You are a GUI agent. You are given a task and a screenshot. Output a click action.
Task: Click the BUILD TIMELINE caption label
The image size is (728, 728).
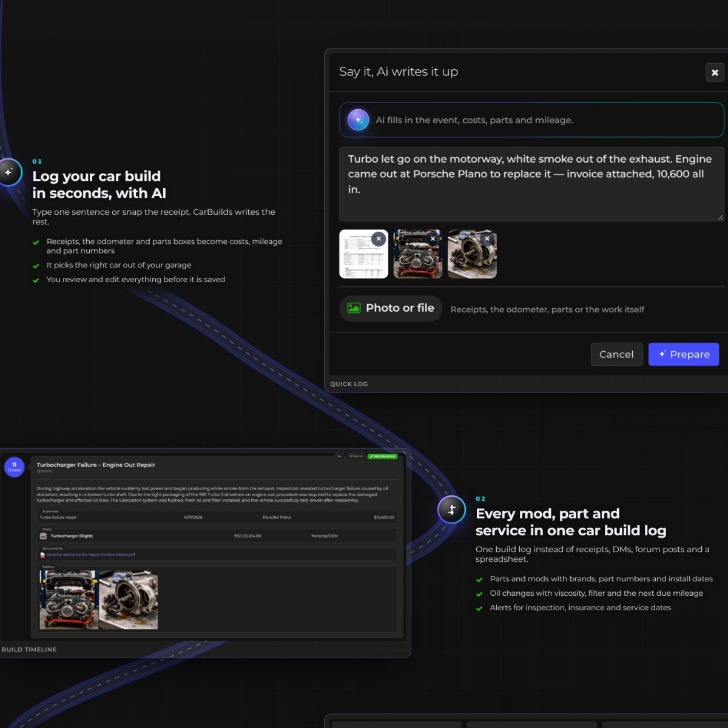point(29,649)
